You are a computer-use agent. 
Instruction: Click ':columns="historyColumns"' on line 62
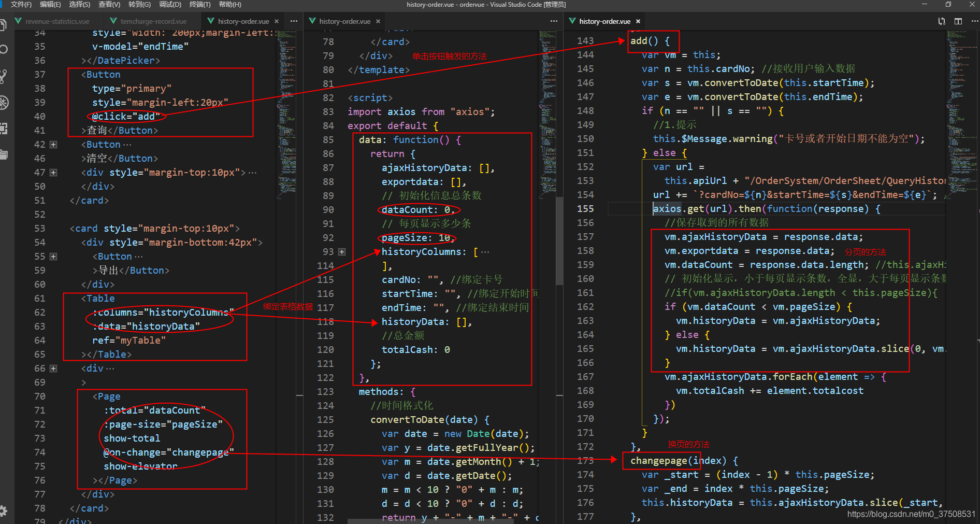[163, 313]
